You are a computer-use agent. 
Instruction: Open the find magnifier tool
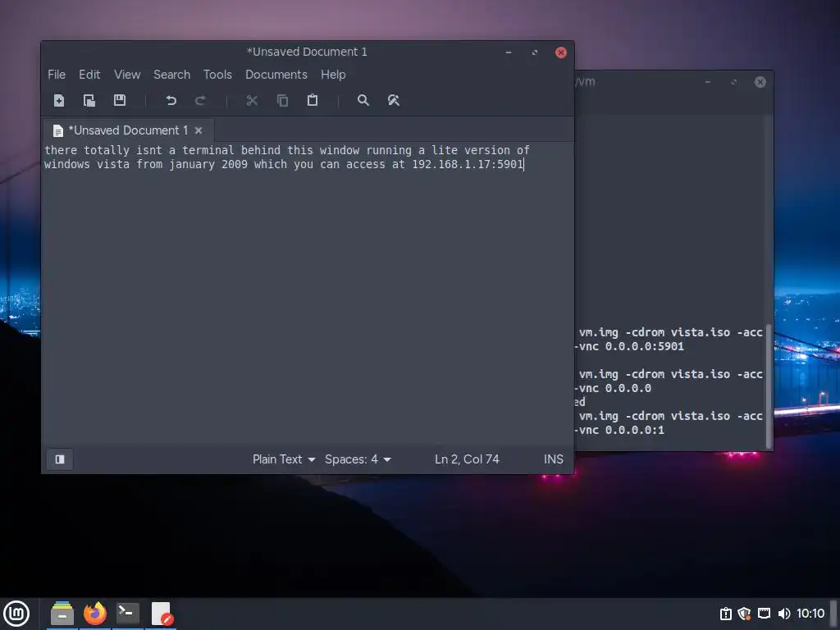[363, 100]
